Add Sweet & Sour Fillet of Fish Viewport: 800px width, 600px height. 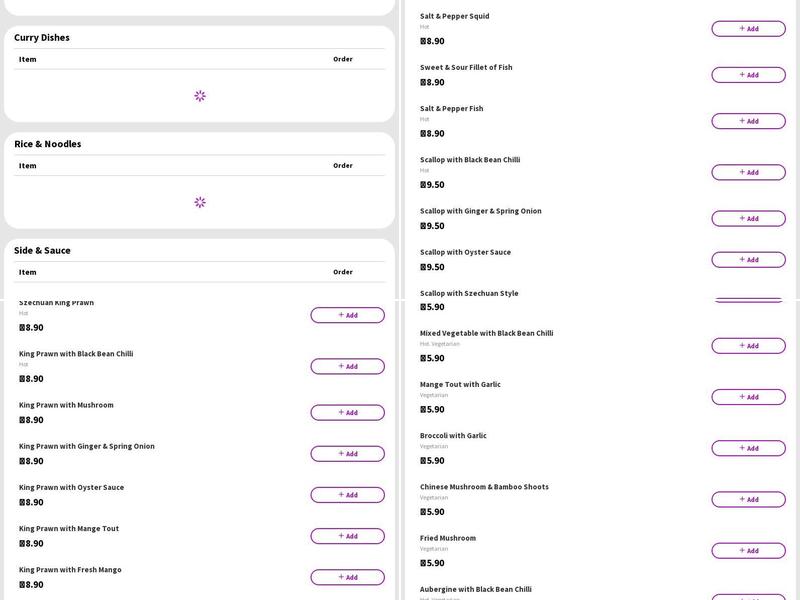click(x=748, y=75)
